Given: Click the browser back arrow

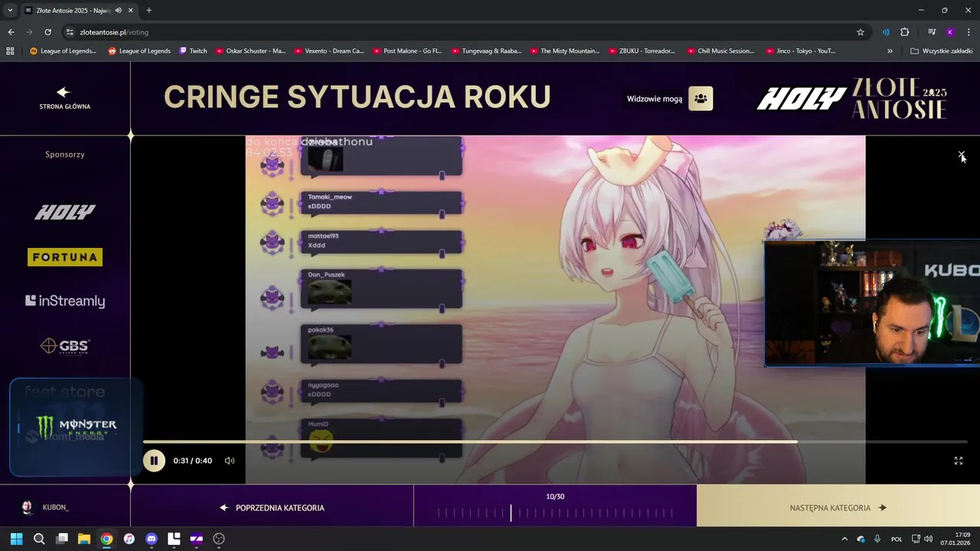Looking at the screenshot, I should pyautogui.click(x=11, y=32).
